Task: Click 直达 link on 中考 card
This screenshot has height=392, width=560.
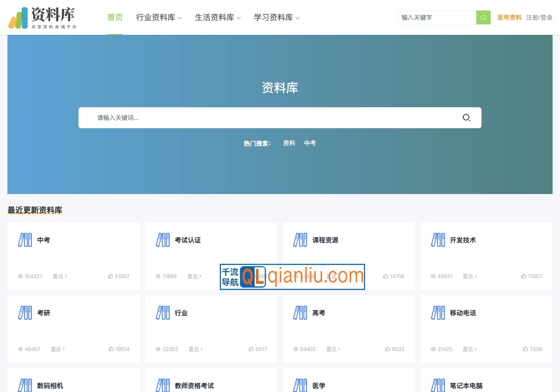Action: point(60,276)
